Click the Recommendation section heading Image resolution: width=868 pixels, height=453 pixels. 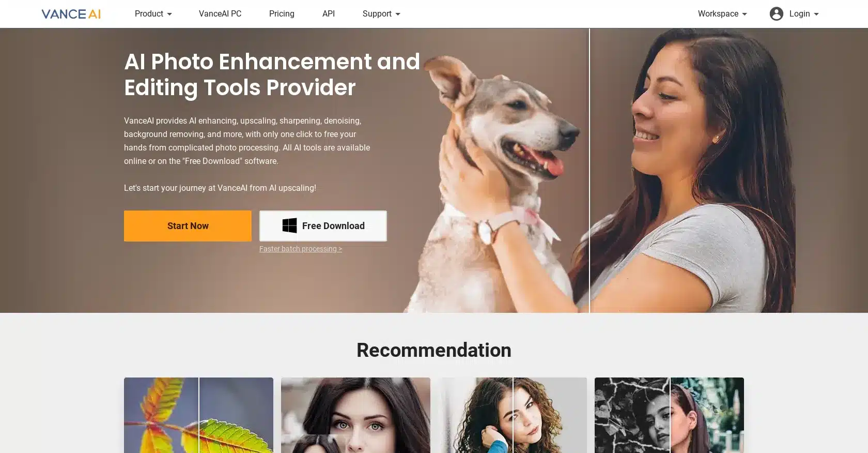click(x=434, y=350)
